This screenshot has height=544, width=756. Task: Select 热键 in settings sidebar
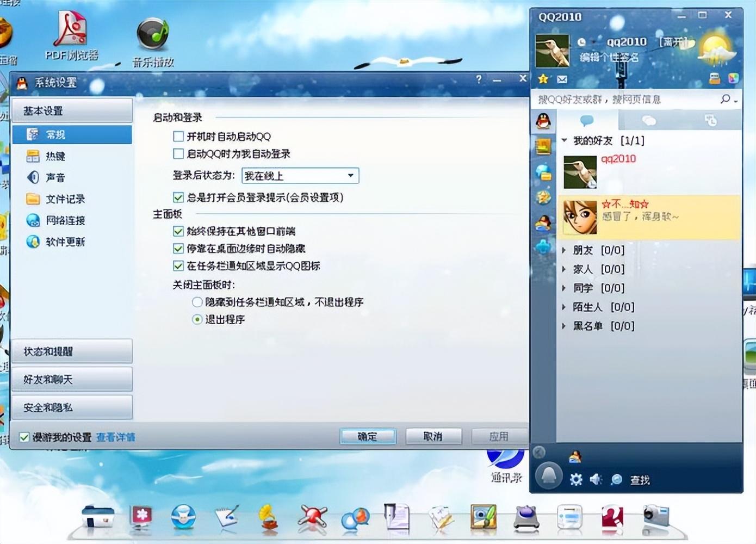point(55,157)
